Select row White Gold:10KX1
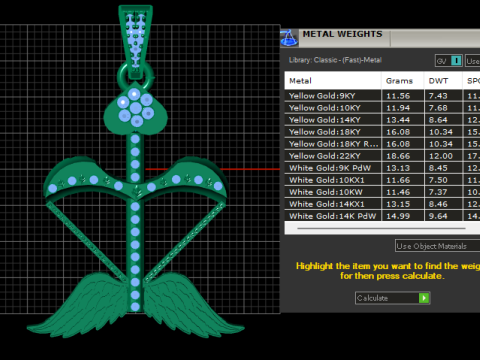The height and width of the screenshot is (360, 480). coord(382,180)
